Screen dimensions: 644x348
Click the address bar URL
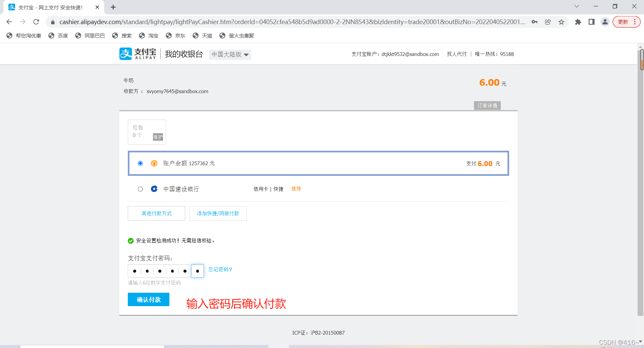pos(292,22)
